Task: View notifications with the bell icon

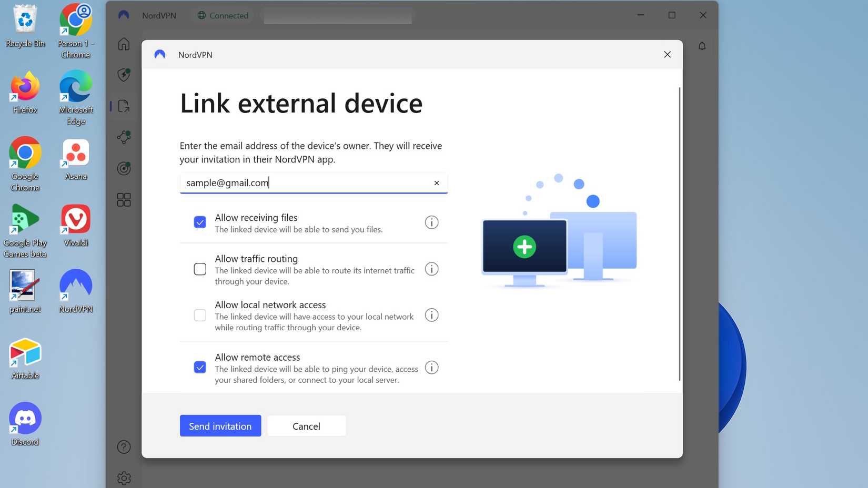Action: pyautogui.click(x=702, y=46)
